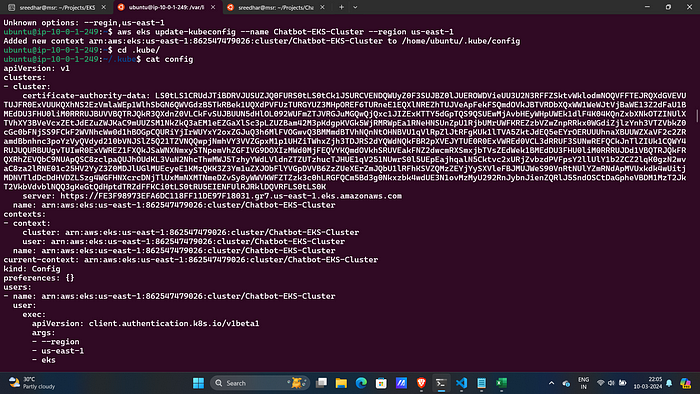Click the 'preferences: {}' line
Image resolution: width=700 pixels, height=394 pixels.
[x=39, y=278]
